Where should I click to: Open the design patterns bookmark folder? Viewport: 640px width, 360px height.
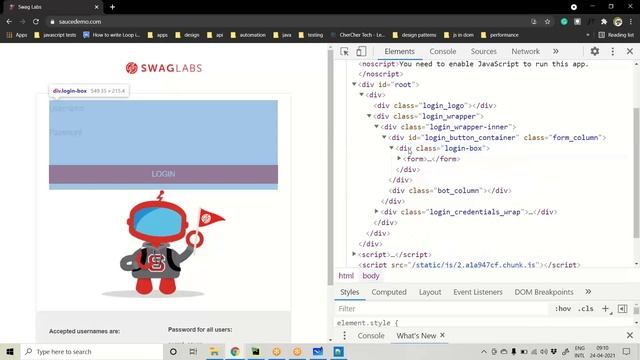414,35
